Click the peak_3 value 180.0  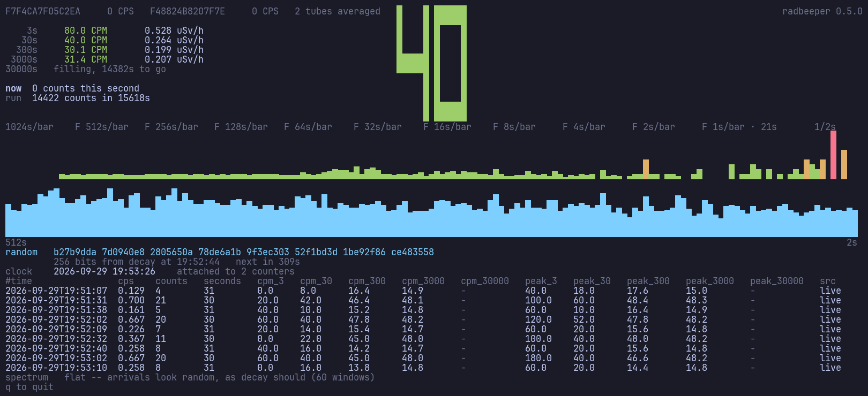click(538, 358)
